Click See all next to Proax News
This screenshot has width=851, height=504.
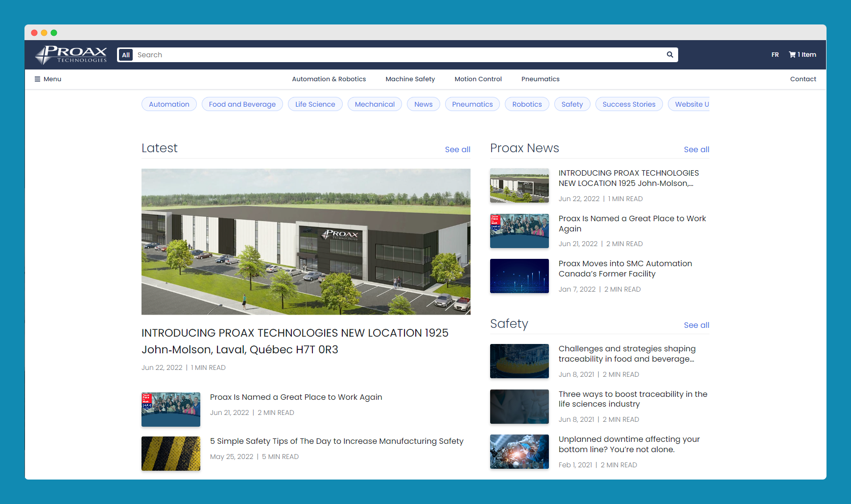[697, 150]
